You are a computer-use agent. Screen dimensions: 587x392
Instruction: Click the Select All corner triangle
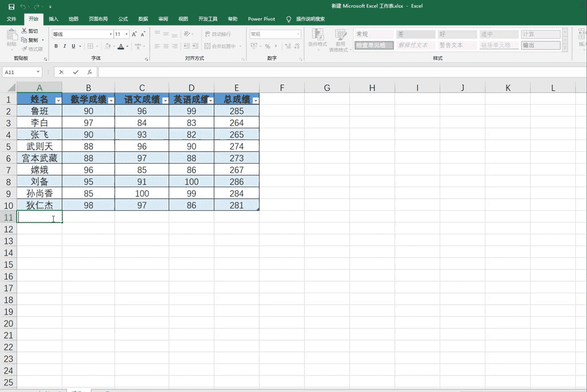11,88
